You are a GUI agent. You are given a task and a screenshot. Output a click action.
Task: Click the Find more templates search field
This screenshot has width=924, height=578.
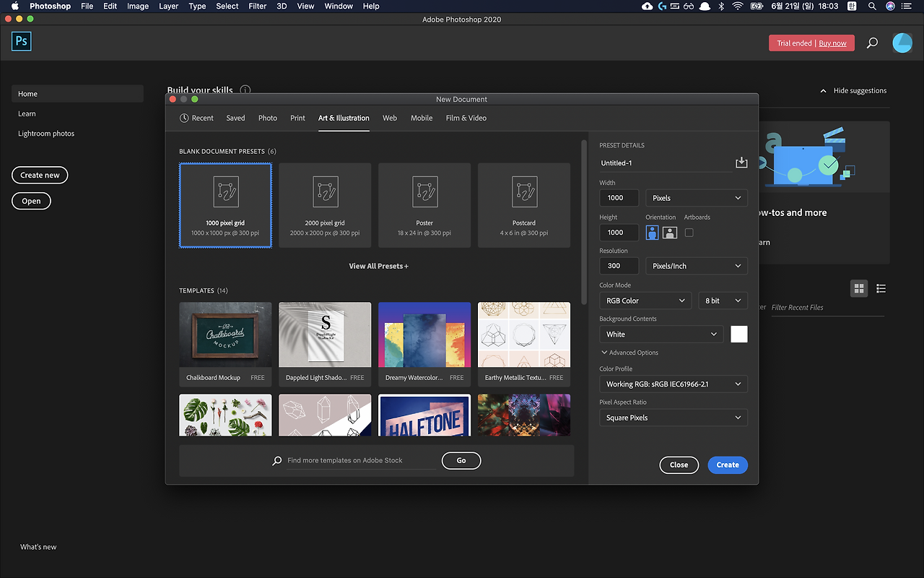[x=361, y=460]
